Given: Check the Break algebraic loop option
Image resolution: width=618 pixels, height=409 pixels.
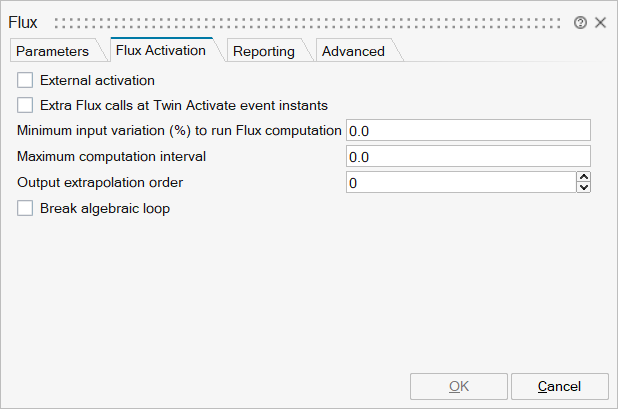Looking at the screenshot, I should 26,209.
